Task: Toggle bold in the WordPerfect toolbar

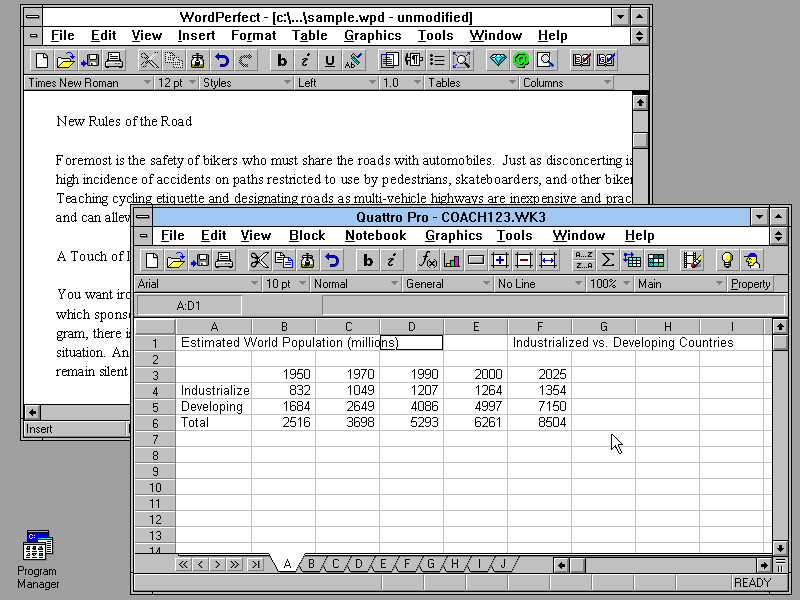Action: point(282,61)
